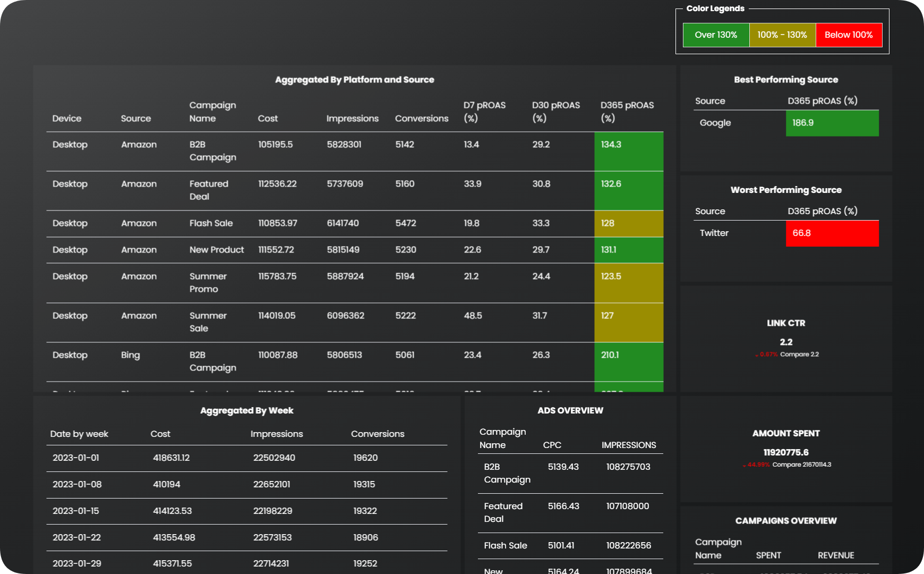Click the SPENT column header

[x=768, y=555]
